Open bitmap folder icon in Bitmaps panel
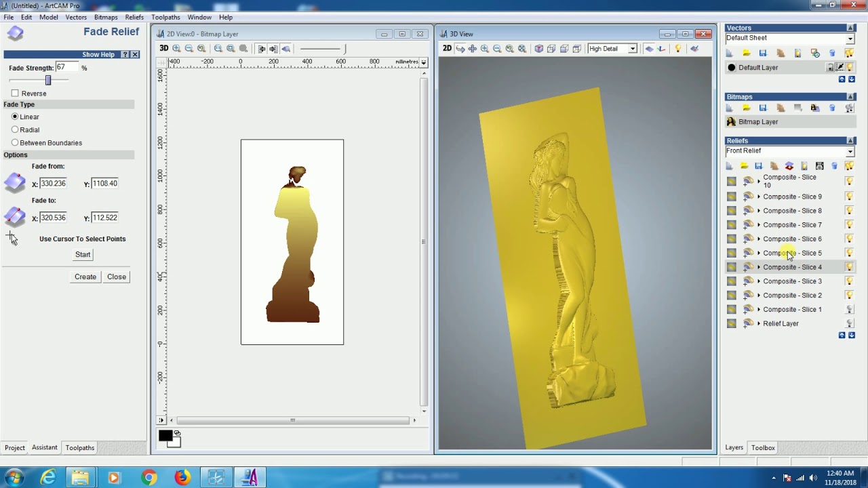 746,108
